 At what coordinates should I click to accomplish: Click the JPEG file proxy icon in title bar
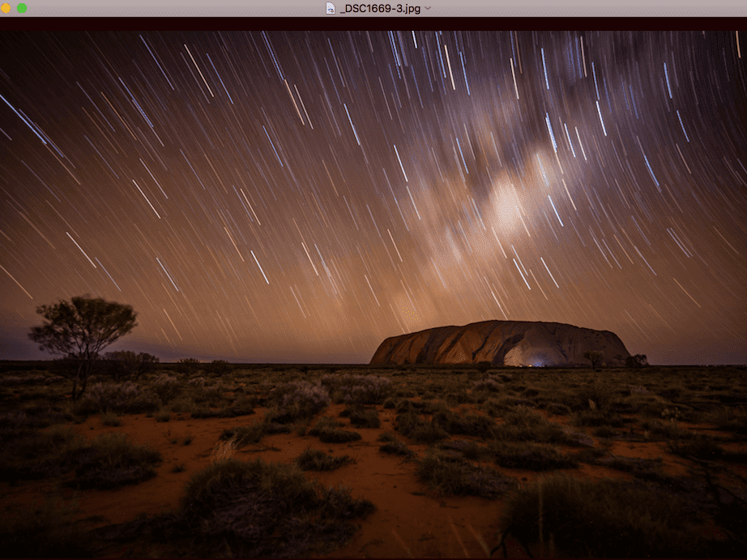pos(331,8)
